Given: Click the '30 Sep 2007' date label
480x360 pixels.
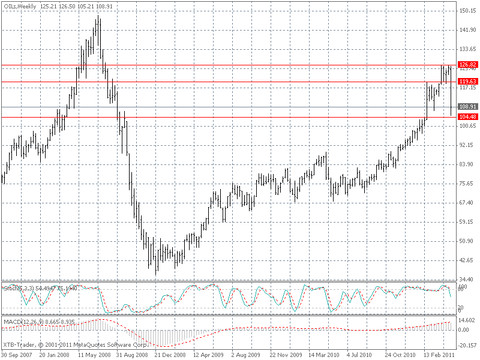Looking at the screenshot, I should tap(17, 354).
